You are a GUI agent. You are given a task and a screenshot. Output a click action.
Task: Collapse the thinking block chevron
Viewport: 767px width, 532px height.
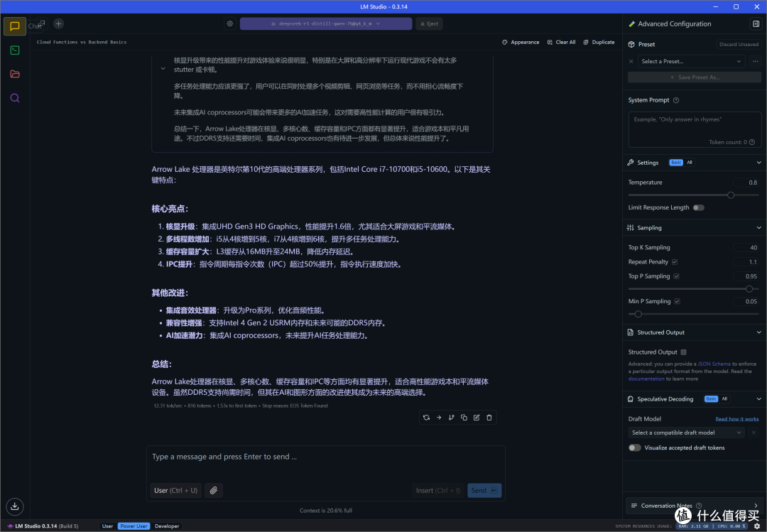coord(163,69)
